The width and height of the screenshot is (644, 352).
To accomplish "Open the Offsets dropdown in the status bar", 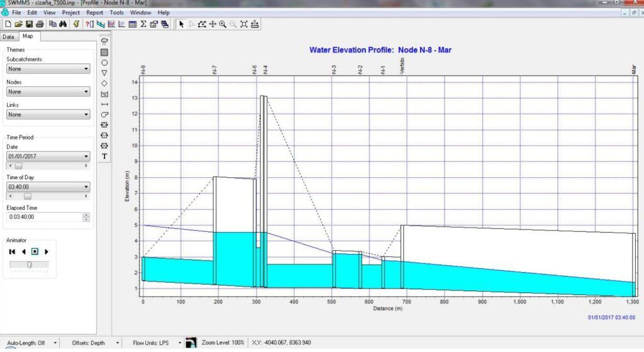I will (117, 343).
